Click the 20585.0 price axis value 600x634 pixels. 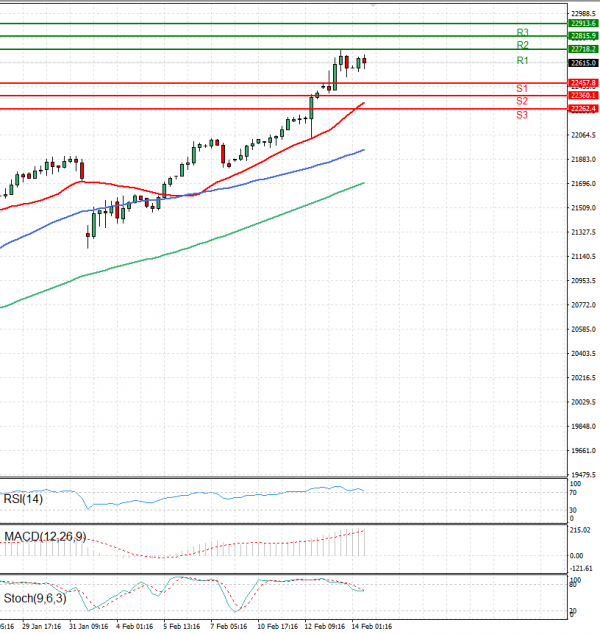pos(583,329)
